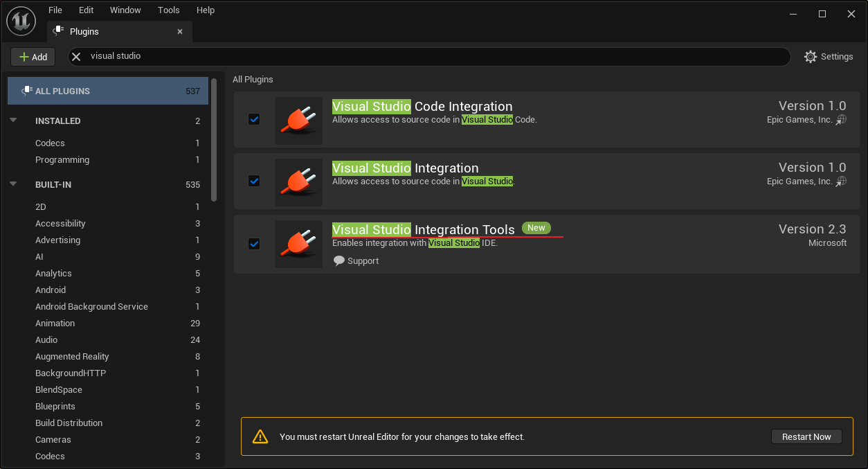
Task: Click the plug icon for Visual Studio Integration
Action: point(298,182)
